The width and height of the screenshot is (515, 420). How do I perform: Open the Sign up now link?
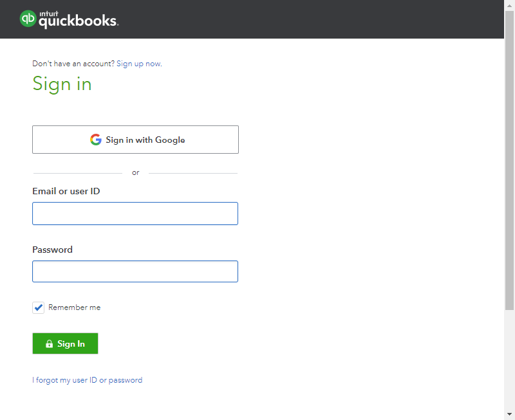point(138,64)
